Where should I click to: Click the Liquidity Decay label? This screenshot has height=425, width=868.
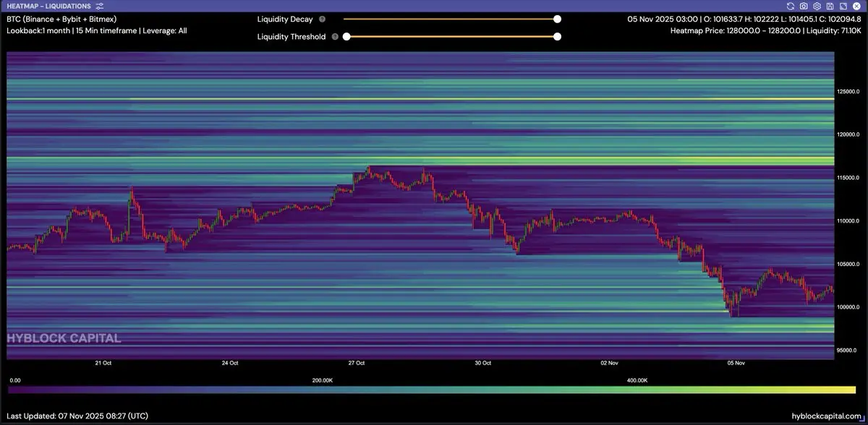tap(285, 20)
